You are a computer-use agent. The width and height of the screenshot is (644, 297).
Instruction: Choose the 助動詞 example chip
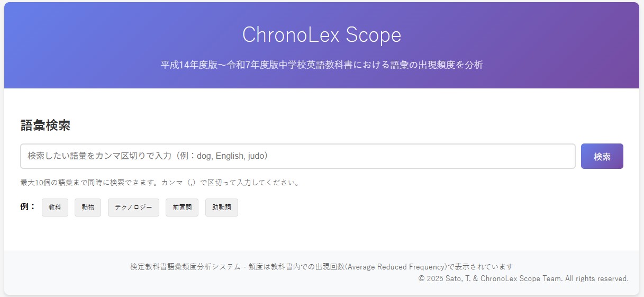pos(222,208)
